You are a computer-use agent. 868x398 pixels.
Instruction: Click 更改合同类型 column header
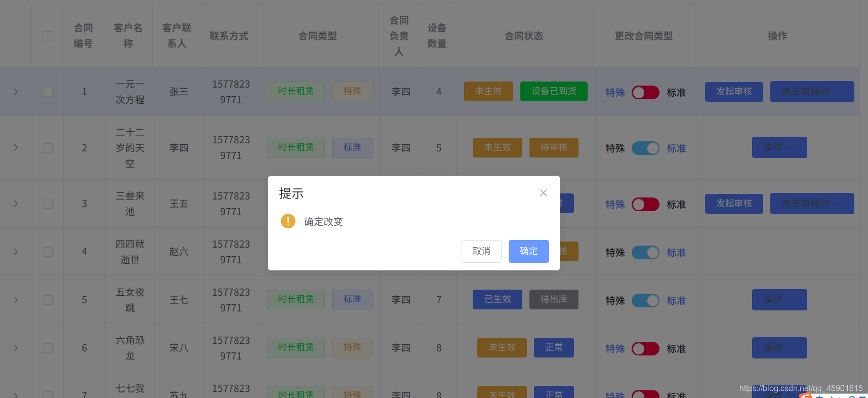click(644, 36)
